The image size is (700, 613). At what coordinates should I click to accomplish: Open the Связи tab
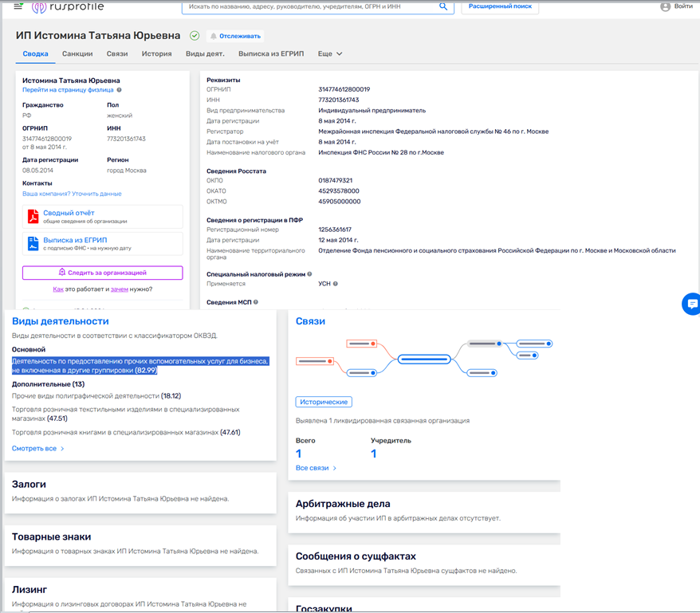117,53
